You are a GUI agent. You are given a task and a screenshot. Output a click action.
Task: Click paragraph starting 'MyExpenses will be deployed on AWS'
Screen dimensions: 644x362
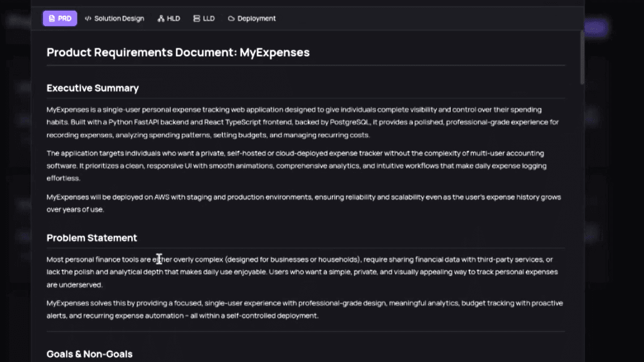[304, 203]
